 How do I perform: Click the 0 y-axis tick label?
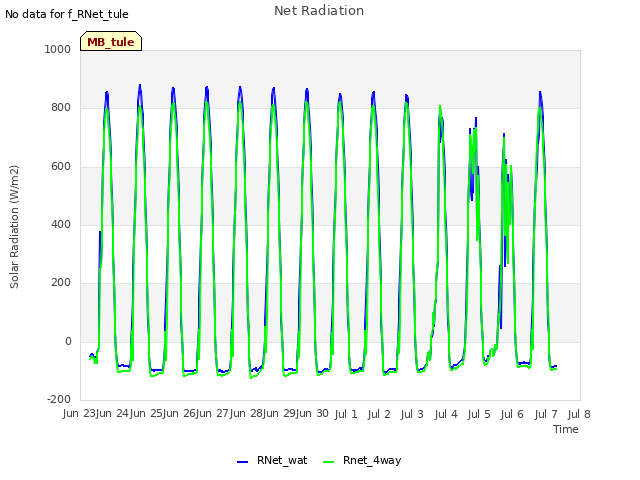(x=68, y=341)
